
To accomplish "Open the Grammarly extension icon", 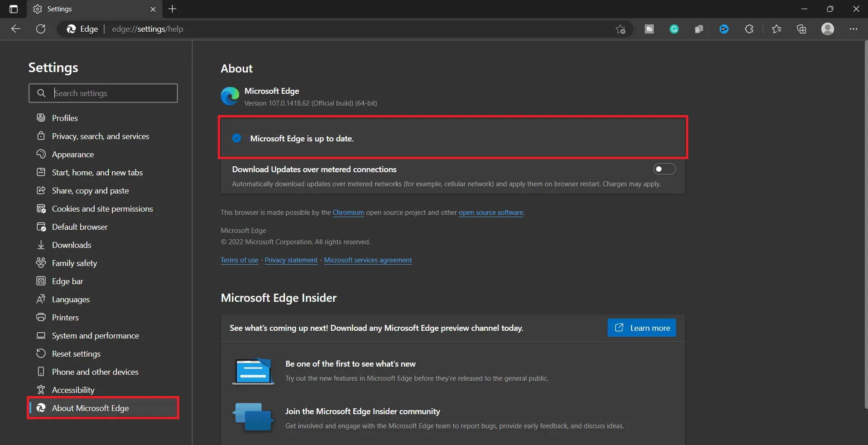I will (674, 29).
